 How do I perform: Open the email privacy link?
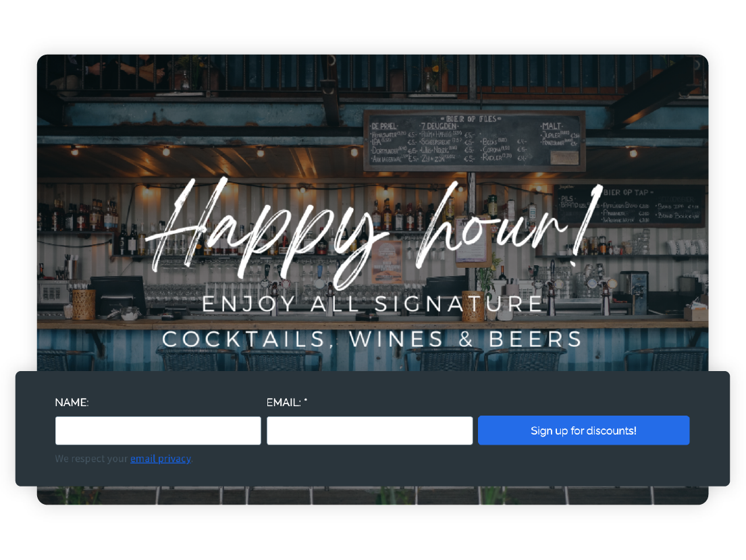click(x=160, y=459)
